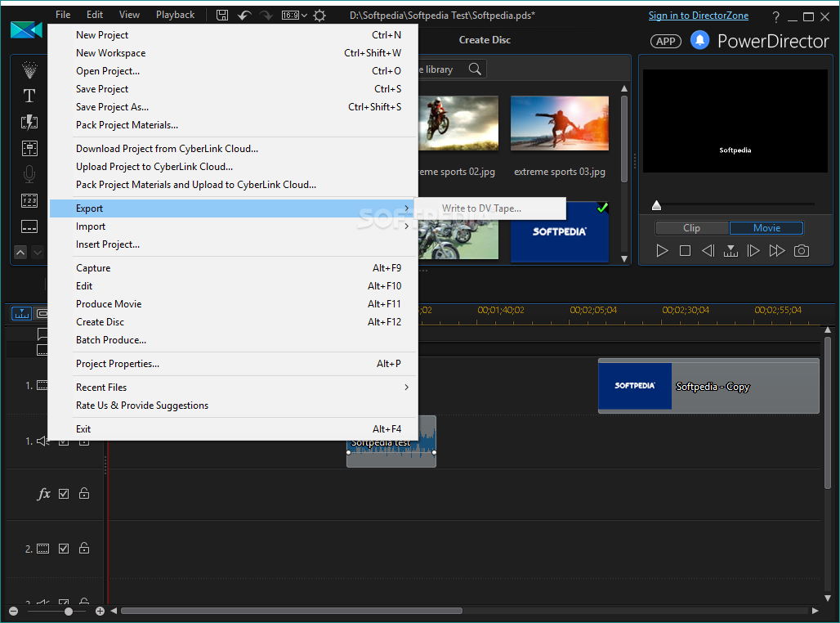Click Write to DV Tape... submenu item
This screenshot has width=840, height=623.
click(489, 208)
